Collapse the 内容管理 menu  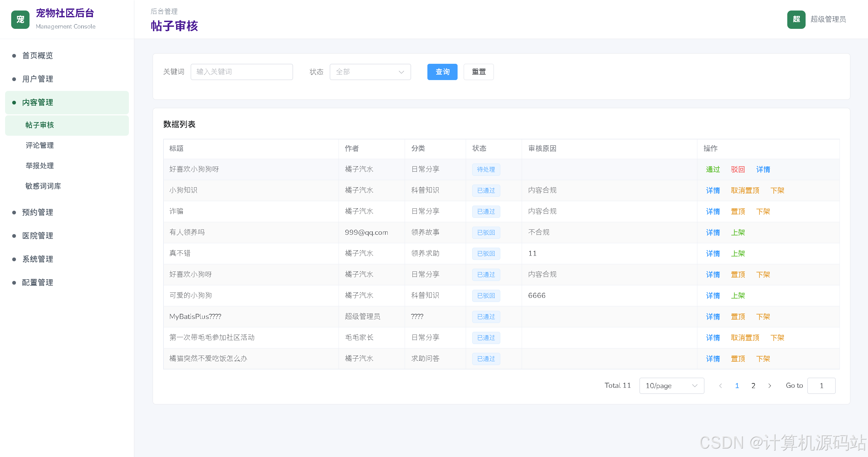67,102
